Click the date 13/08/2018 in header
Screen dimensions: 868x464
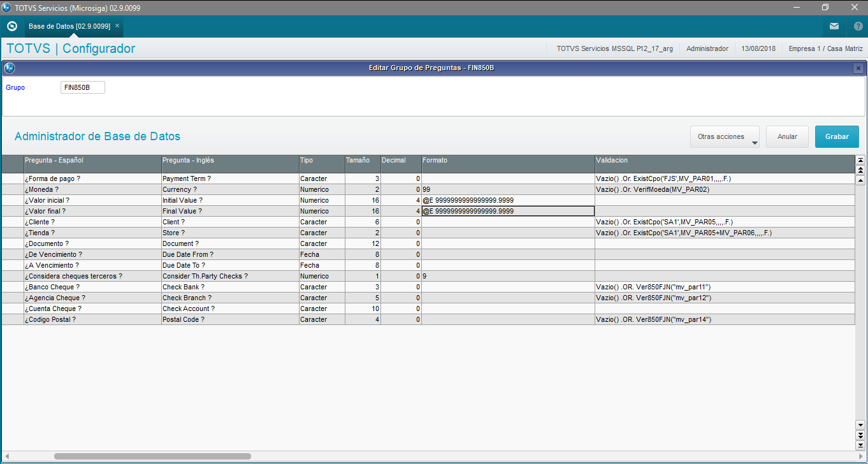click(758, 48)
